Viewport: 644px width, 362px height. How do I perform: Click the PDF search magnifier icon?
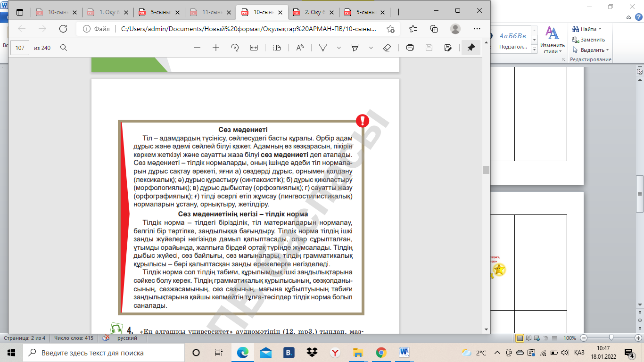[x=64, y=48]
